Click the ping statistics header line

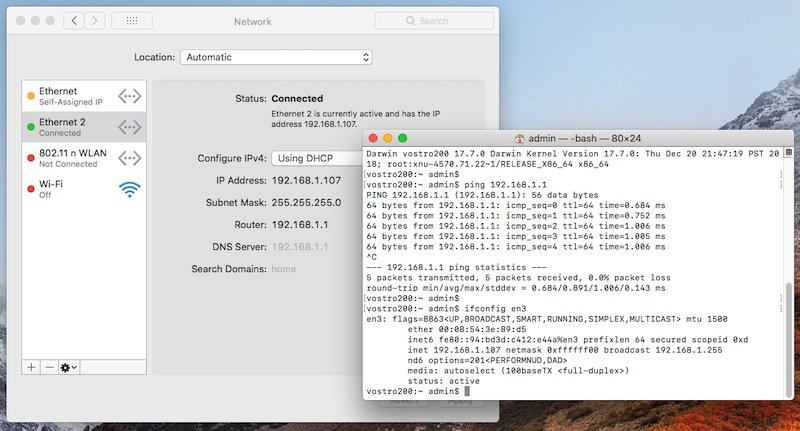[x=457, y=267]
